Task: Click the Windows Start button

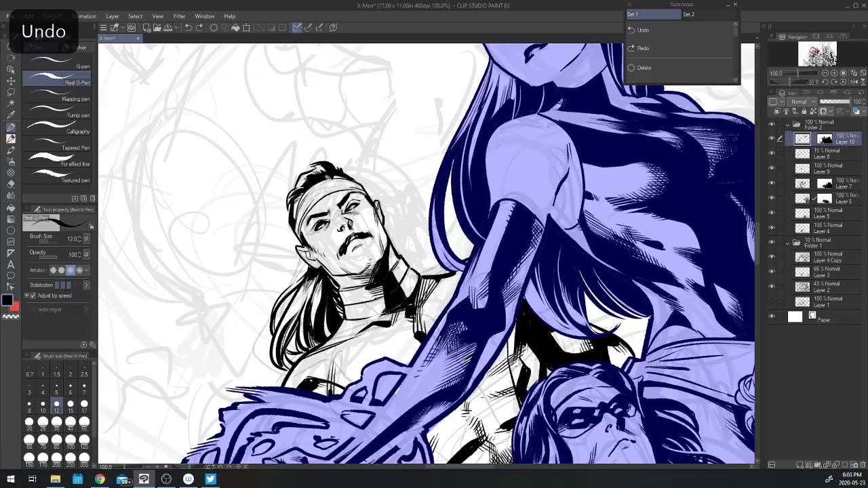Action: (x=11, y=479)
